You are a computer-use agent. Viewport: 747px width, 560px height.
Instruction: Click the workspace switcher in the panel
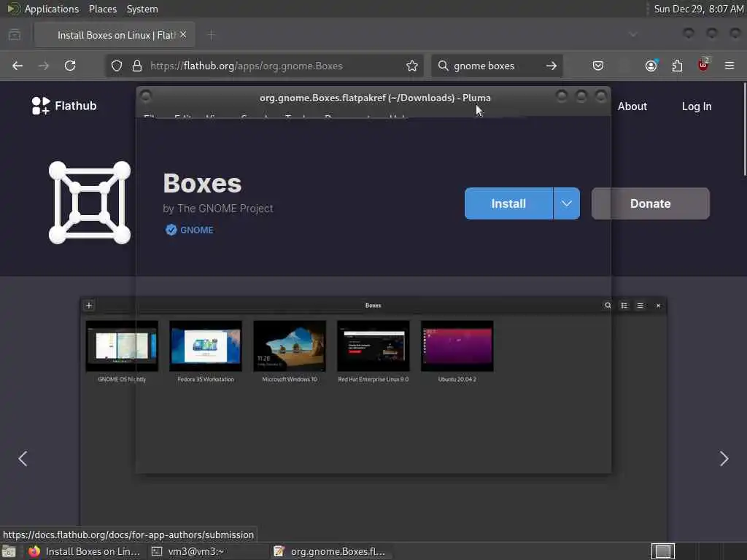tap(663, 551)
